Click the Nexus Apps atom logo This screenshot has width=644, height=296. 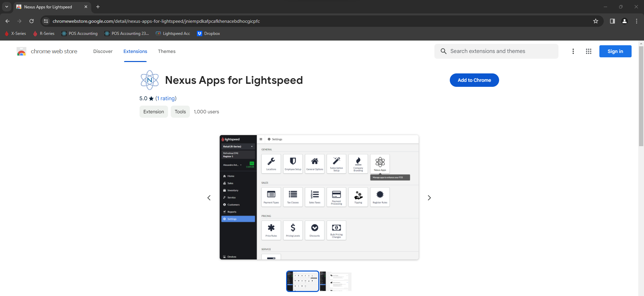pyautogui.click(x=150, y=80)
